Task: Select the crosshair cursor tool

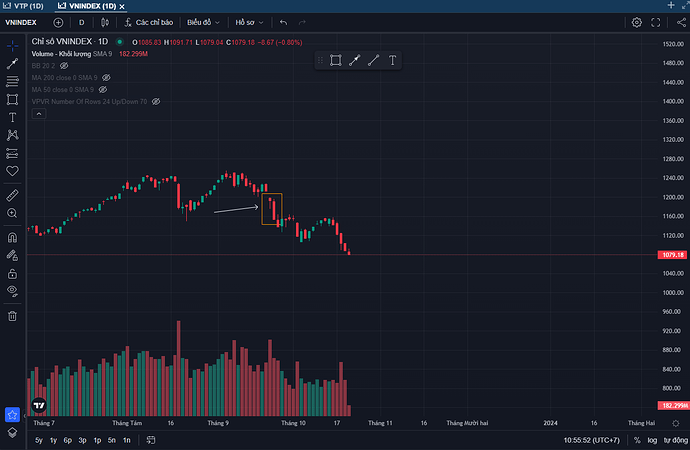Action: (12, 46)
